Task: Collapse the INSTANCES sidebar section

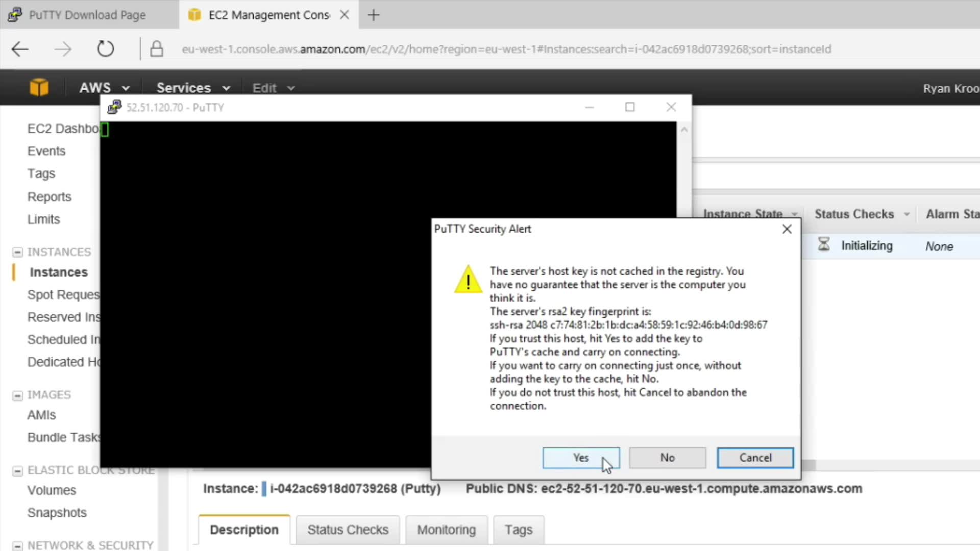Action: click(x=17, y=252)
